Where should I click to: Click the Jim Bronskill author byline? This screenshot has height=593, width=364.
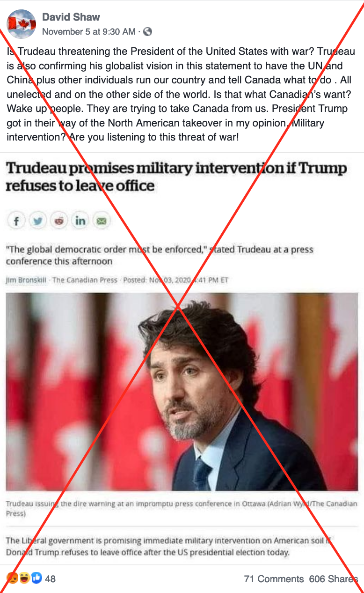pos(26,280)
